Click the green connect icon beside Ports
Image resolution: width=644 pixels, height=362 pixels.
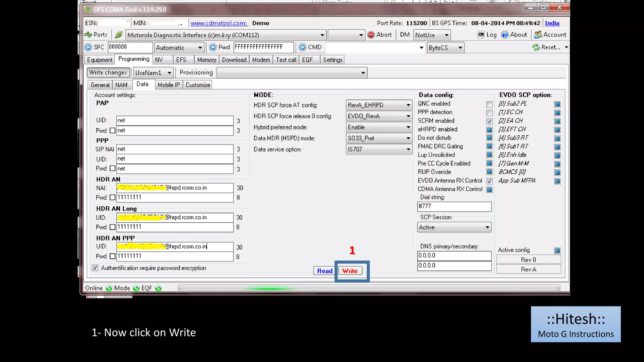click(x=119, y=35)
